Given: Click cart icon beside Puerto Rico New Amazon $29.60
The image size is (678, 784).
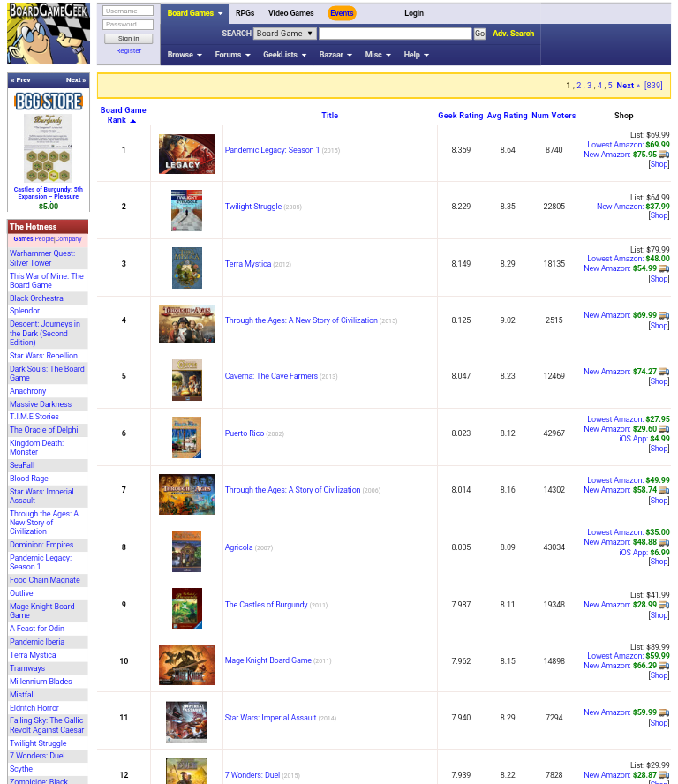Looking at the screenshot, I should (x=664, y=429).
